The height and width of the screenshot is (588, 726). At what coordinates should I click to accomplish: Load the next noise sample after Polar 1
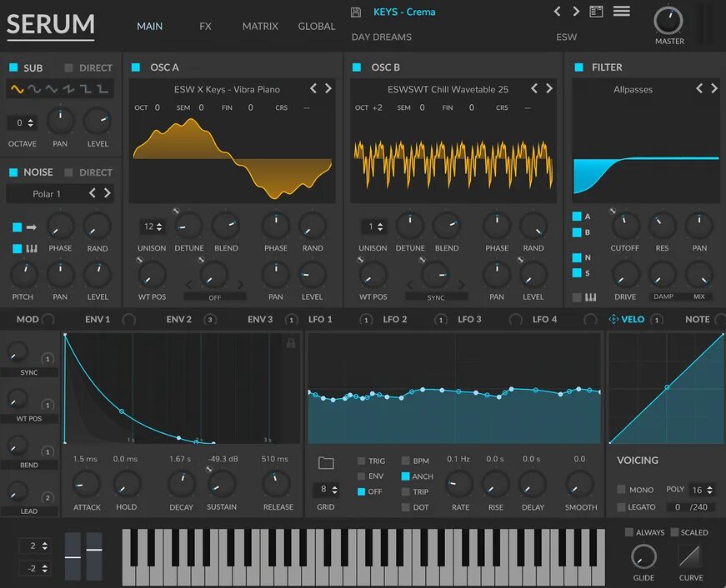pyautogui.click(x=108, y=192)
